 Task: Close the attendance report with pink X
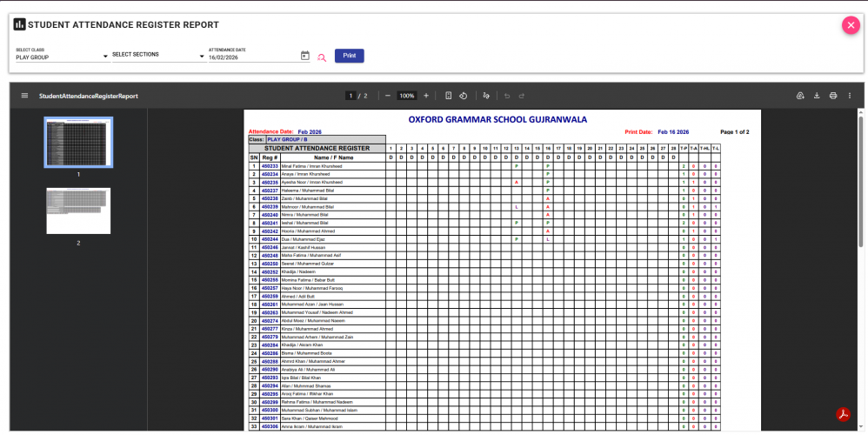tap(851, 25)
